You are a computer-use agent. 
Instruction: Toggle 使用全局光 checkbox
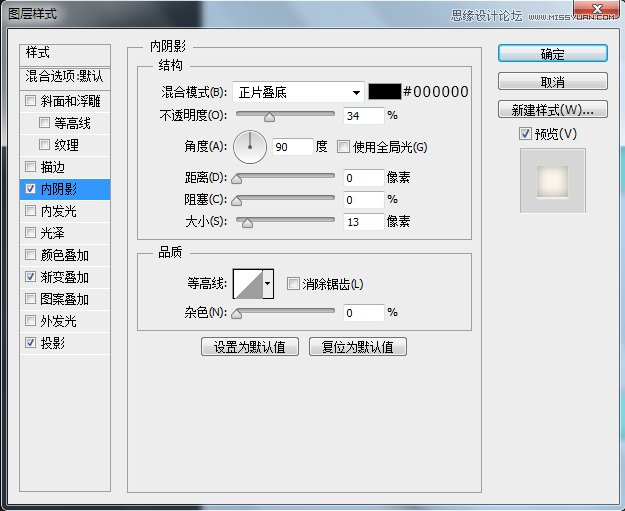coord(343,147)
